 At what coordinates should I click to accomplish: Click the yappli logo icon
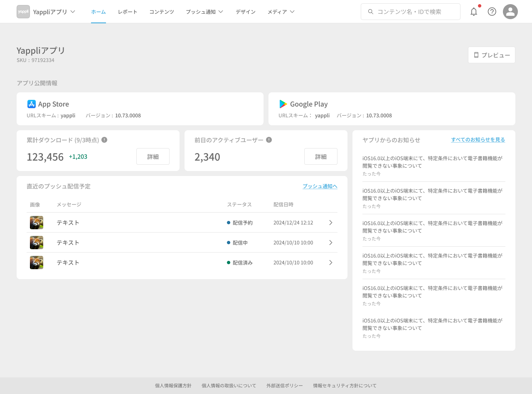pos(23,12)
